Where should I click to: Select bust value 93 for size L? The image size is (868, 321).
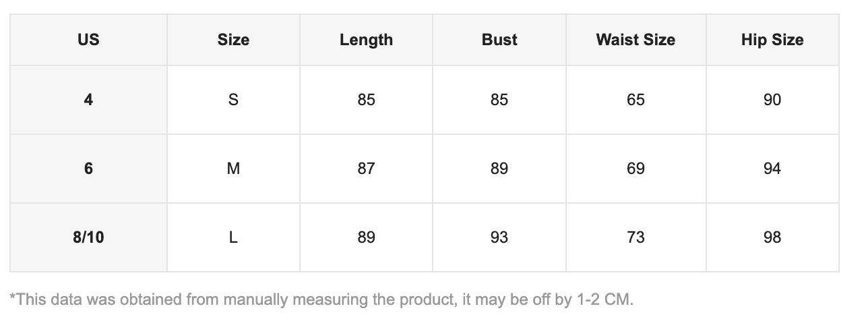499,237
